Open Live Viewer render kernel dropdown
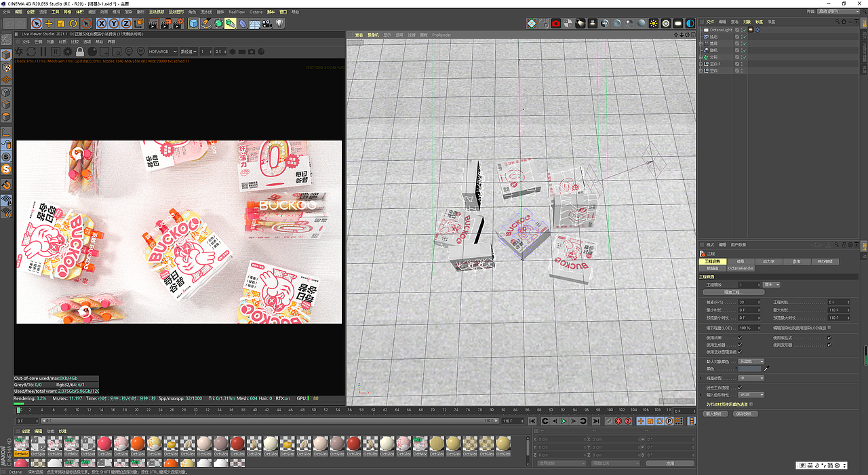The height and width of the screenshot is (475, 868). 189,52
